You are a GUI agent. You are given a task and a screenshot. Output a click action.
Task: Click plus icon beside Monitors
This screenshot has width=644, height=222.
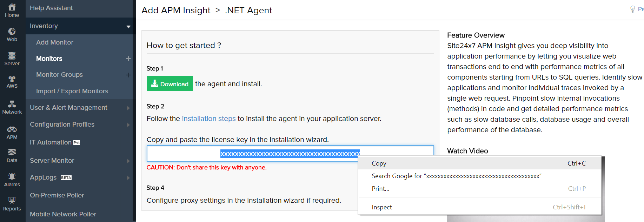coord(128,59)
